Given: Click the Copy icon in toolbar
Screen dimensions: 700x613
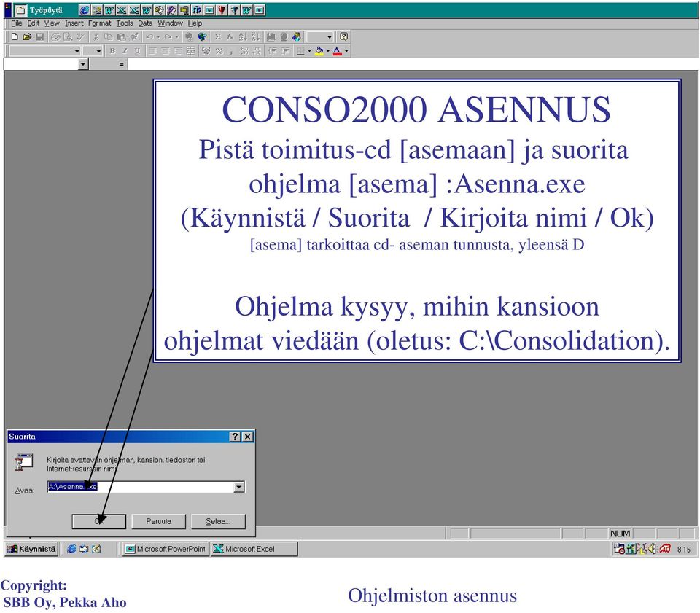Looking at the screenshot, I should click(109, 36).
